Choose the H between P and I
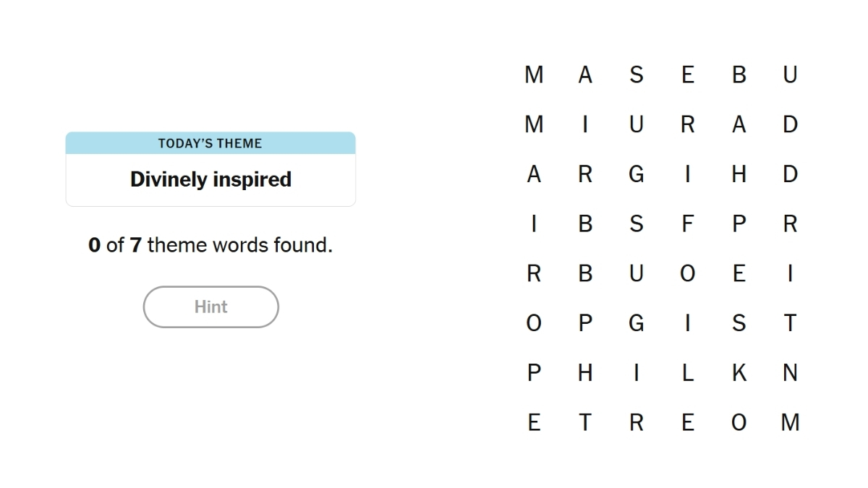 coord(585,373)
